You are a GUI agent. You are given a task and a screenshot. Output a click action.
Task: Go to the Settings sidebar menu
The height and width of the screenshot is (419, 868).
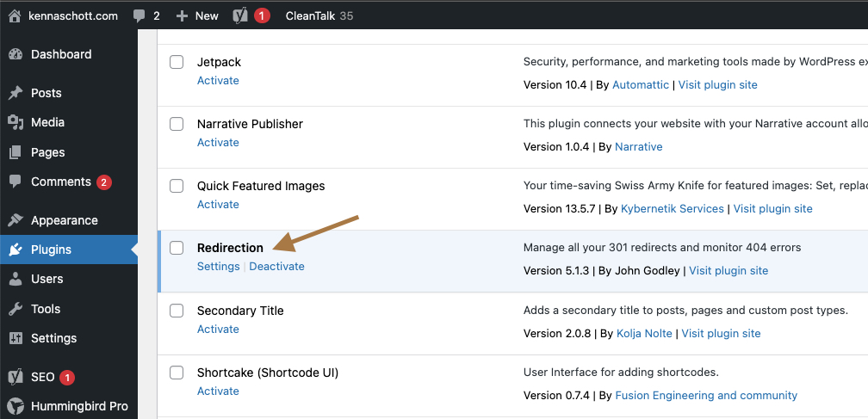click(x=53, y=338)
